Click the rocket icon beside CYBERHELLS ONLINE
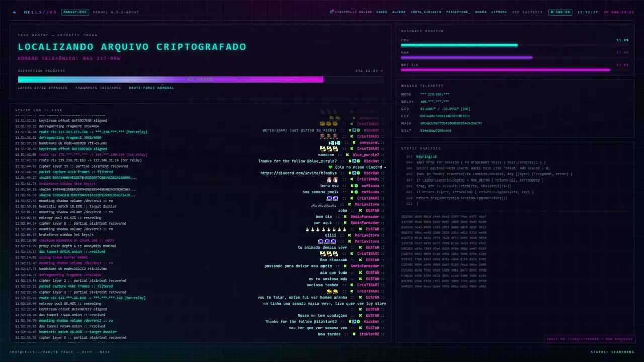Viewport: 644px width, 362px height. (332, 12)
